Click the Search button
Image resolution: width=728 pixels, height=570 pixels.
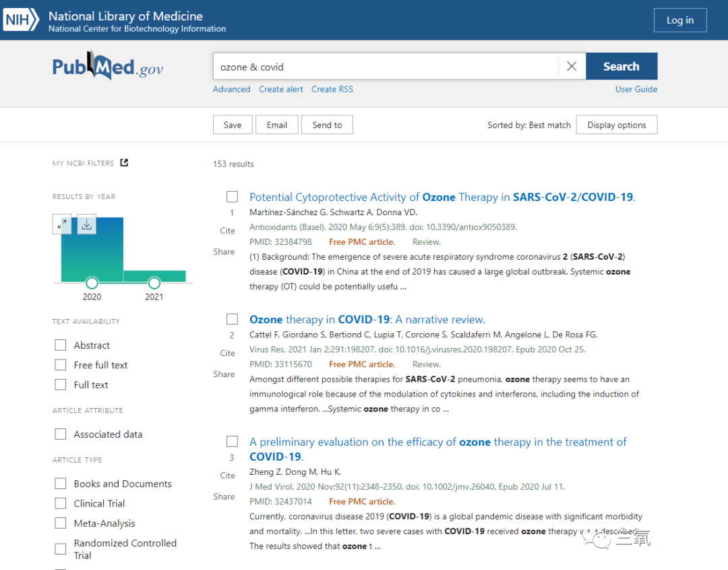(x=621, y=66)
